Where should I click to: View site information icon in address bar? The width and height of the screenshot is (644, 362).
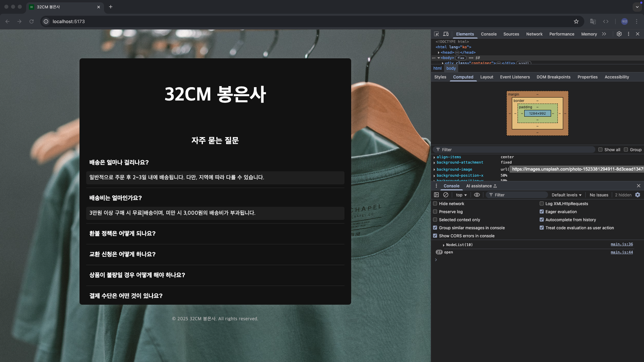click(46, 21)
